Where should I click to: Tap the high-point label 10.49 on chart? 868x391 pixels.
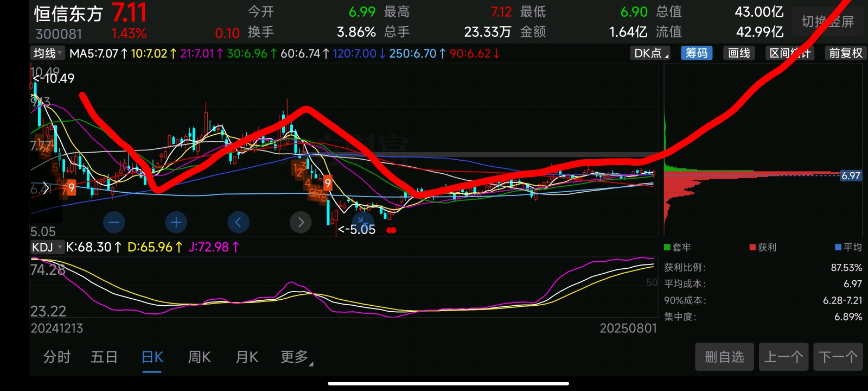coord(54,78)
